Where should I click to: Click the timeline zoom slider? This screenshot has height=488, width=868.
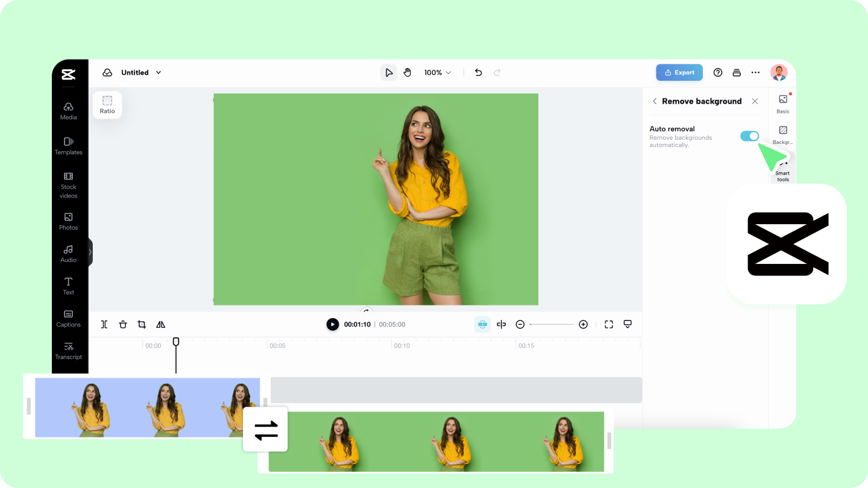point(552,324)
